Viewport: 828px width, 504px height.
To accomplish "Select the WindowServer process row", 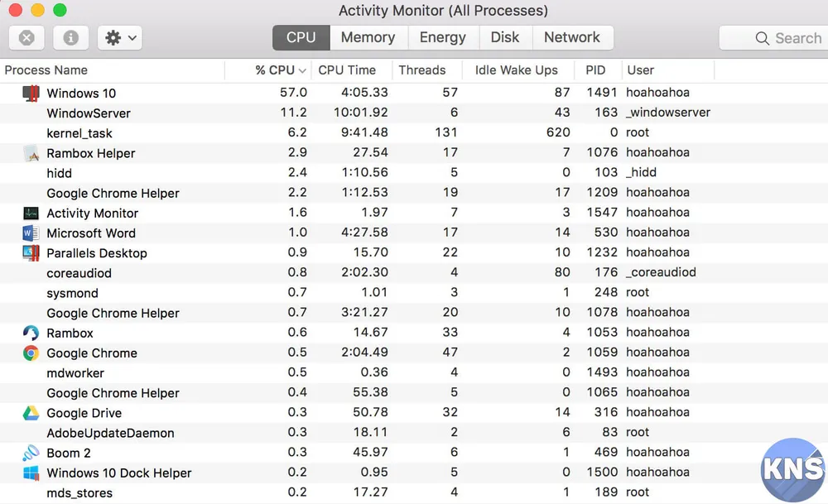I will click(414, 113).
